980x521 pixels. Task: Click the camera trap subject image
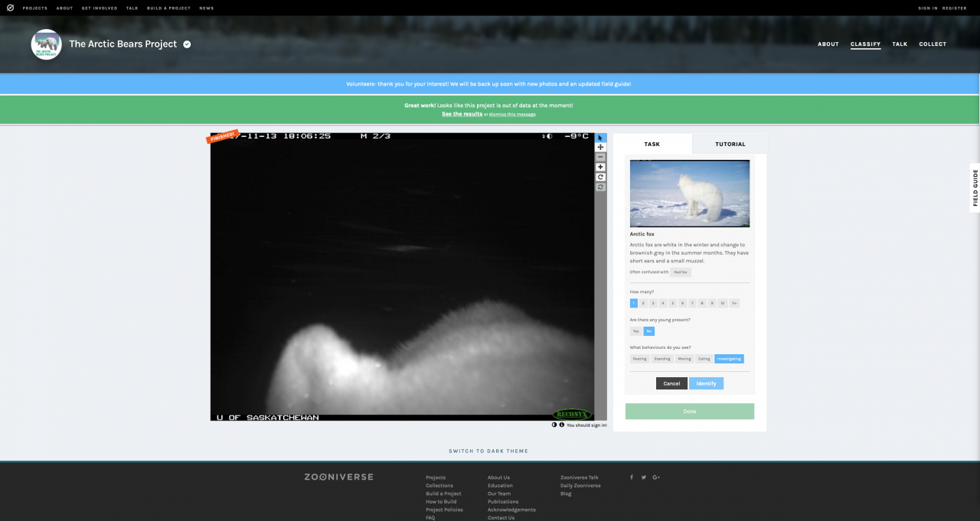click(x=402, y=277)
